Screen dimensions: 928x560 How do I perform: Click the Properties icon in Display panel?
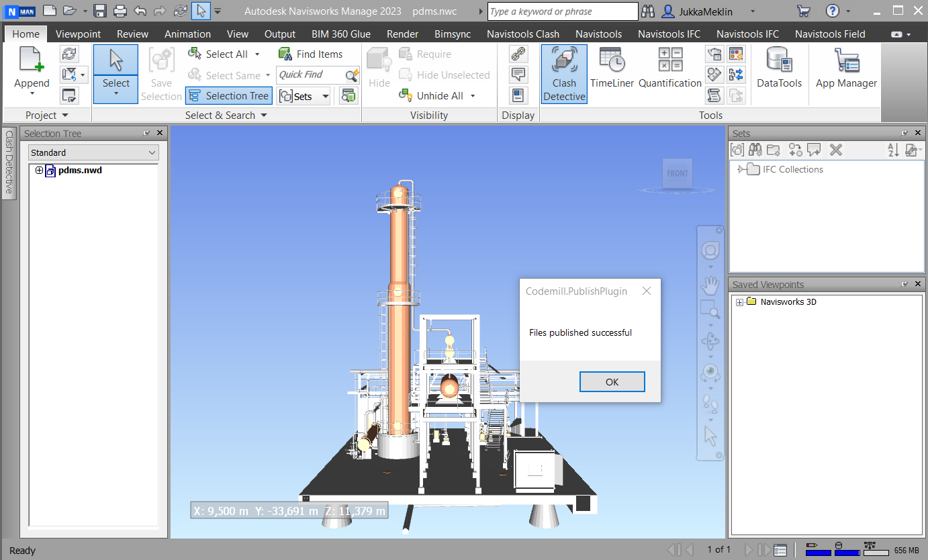(x=518, y=95)
